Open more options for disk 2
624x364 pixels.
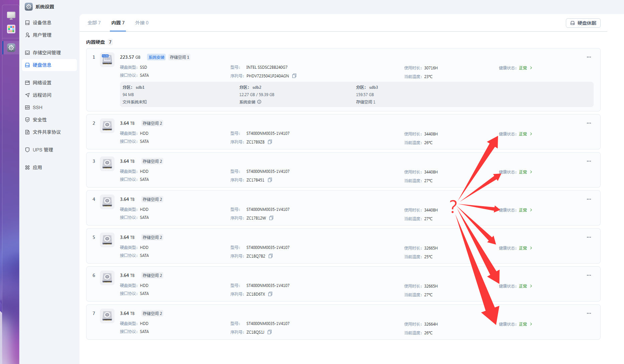point(589,123)
